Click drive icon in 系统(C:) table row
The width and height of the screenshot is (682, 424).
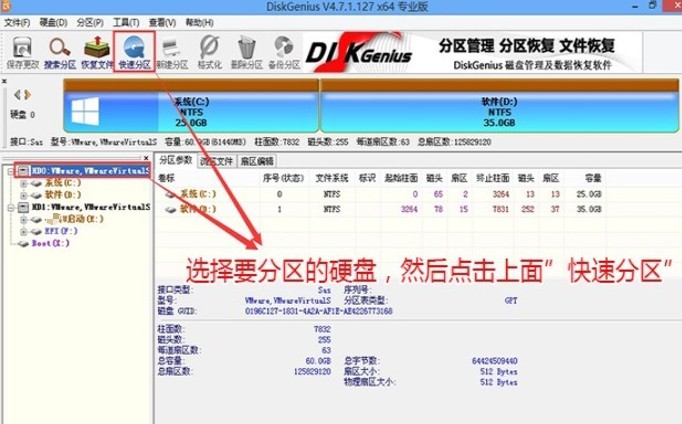(x=170, y=194)
